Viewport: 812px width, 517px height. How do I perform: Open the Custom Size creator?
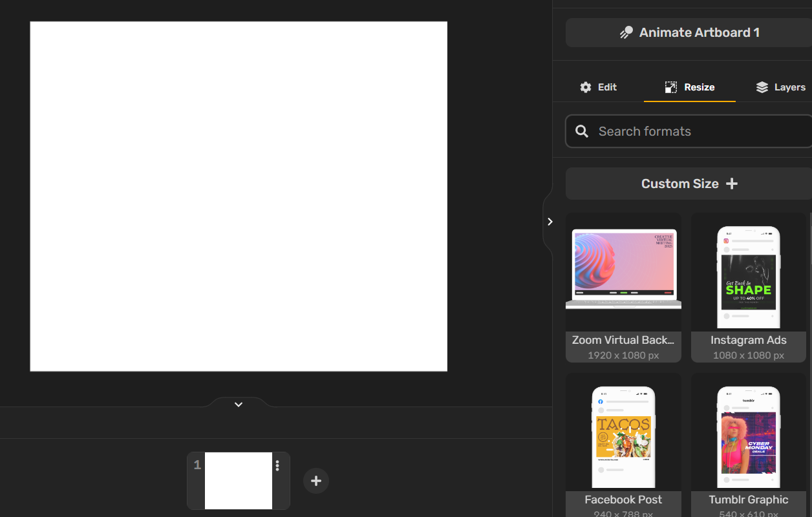coord(689,183)
